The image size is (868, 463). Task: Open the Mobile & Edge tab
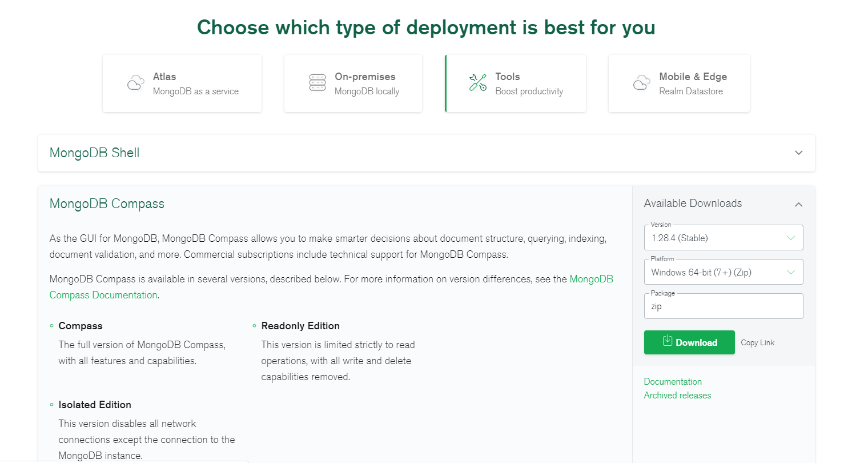click(679, 83)
